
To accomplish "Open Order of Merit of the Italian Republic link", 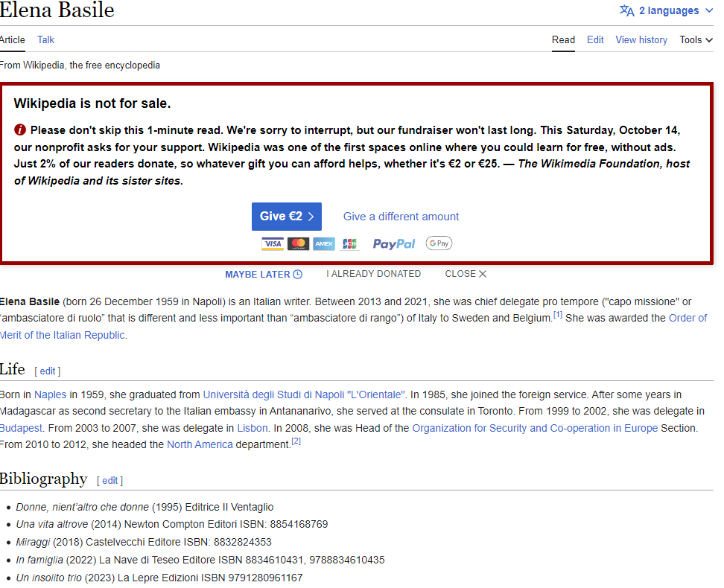I will point(688,318).
